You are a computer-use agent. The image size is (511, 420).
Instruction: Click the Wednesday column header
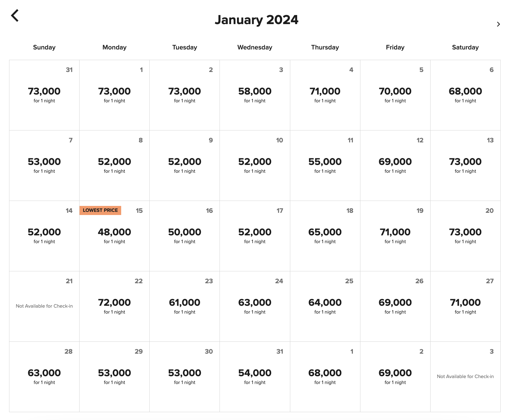click(x=255, y=47)
